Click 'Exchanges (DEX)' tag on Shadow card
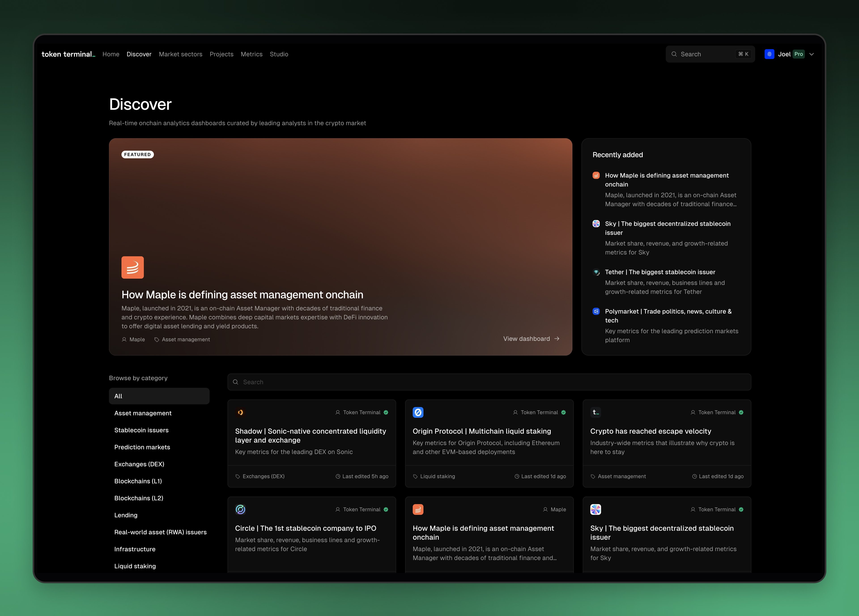The height and width of the screenshot is (616, 859). click(260, 476)
